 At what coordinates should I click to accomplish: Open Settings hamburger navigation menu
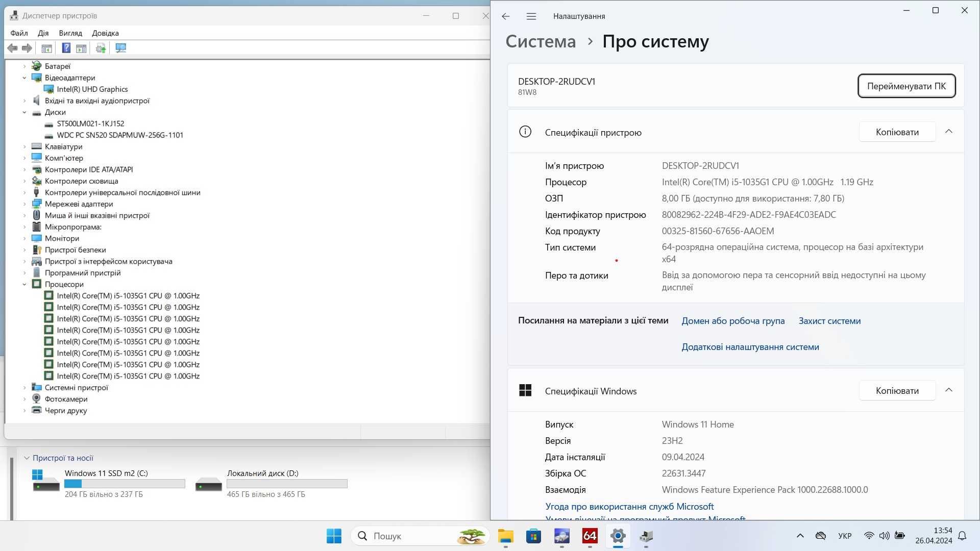tap(531, 16)
